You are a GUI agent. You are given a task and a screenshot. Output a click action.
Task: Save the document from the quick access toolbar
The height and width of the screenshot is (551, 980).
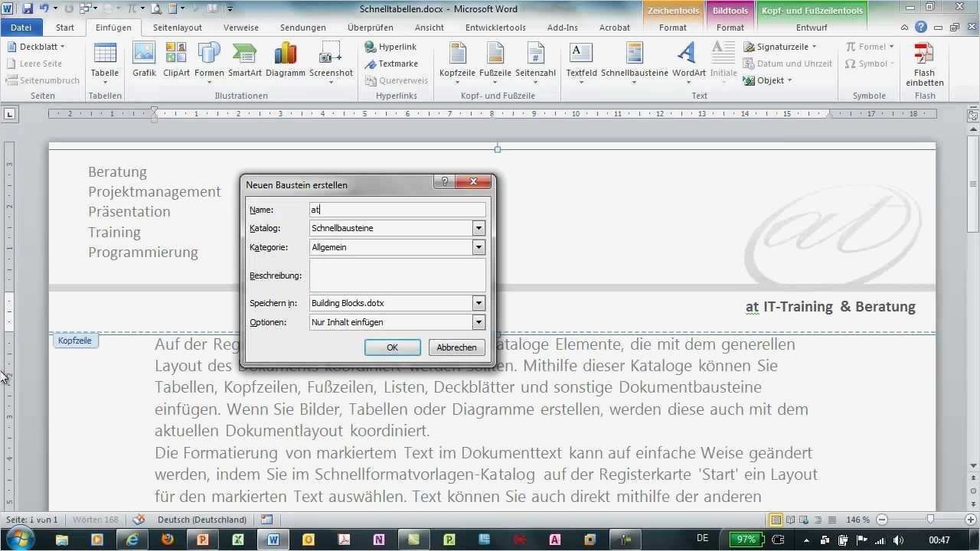click(28, 8)
